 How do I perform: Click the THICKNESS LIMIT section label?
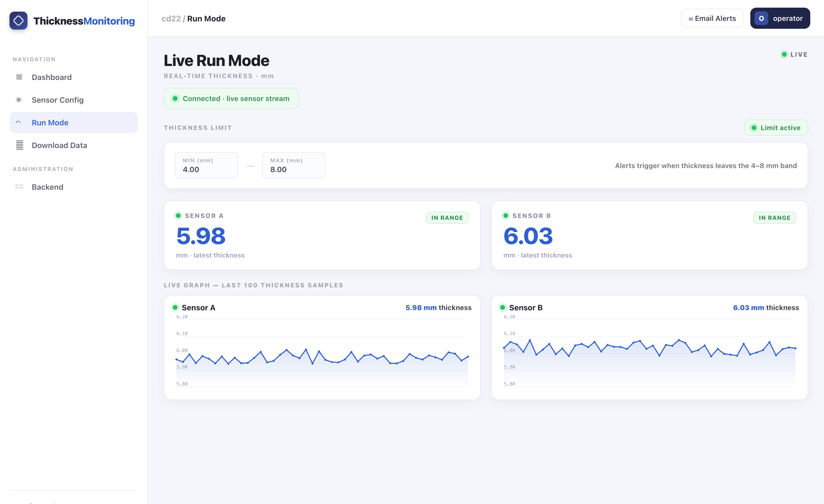click(x=198, y=128)
